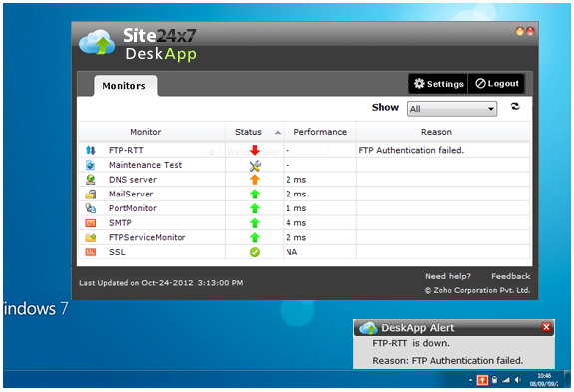The image size is (574, 392).
Task: Click the network signal tray icon
Action: tap(506, 380)
